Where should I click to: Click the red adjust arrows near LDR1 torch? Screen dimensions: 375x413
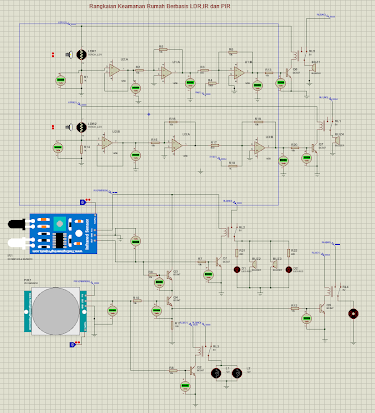[x=53, y=55]
